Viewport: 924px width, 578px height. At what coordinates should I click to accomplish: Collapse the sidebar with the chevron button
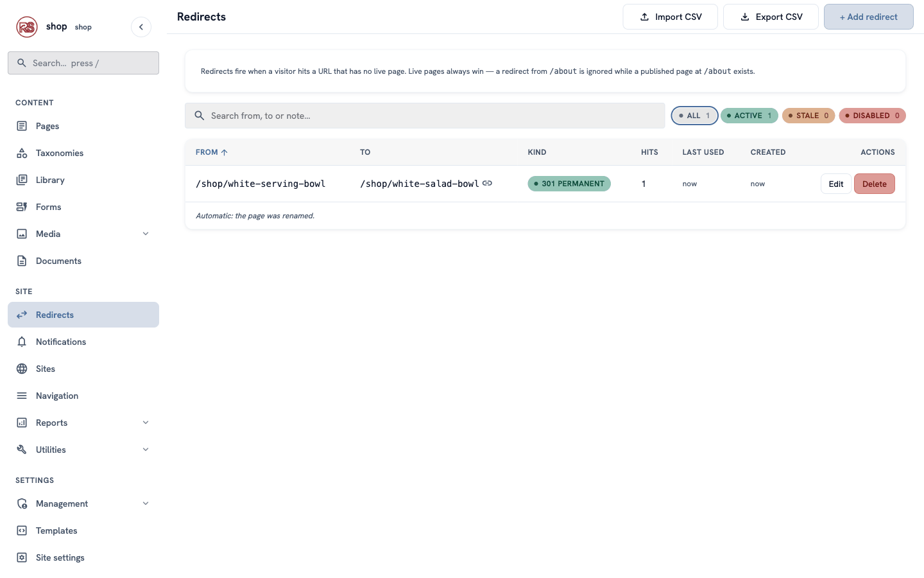coord(141,27)
